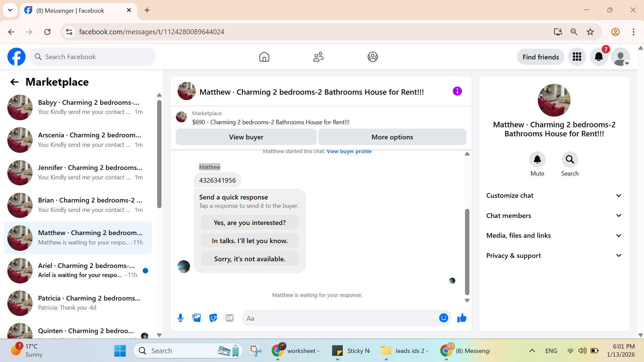Send 'Sorry, it's not available.' response

(249, 259)
